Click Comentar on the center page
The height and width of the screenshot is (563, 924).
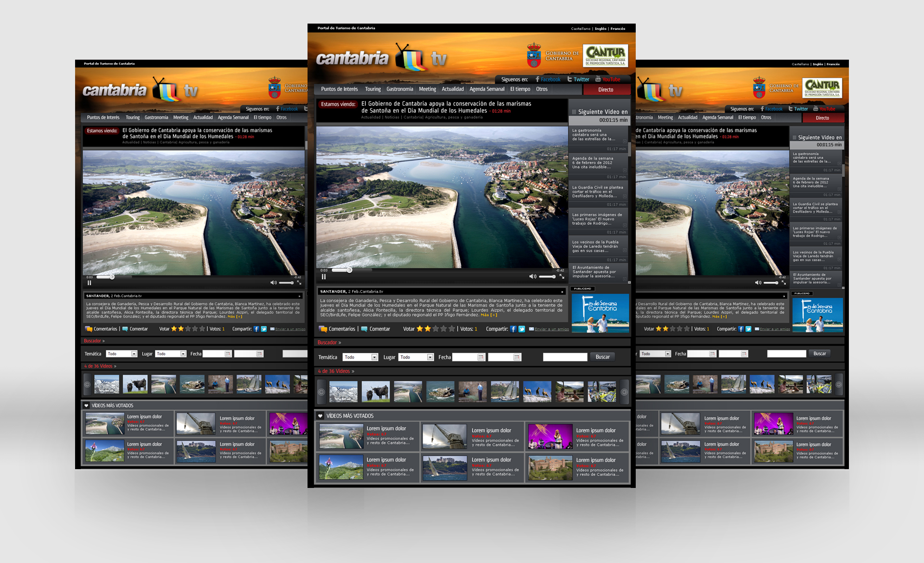coord(375,329)
